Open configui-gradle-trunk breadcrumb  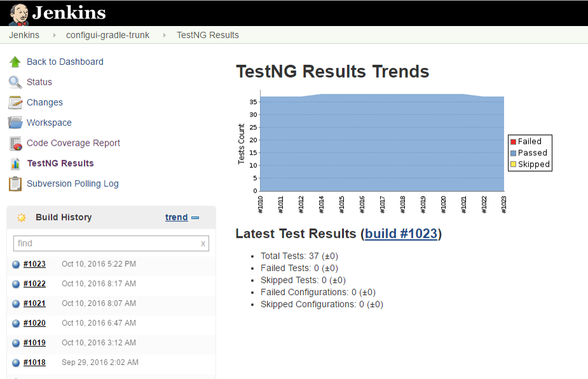coord(107,35)
